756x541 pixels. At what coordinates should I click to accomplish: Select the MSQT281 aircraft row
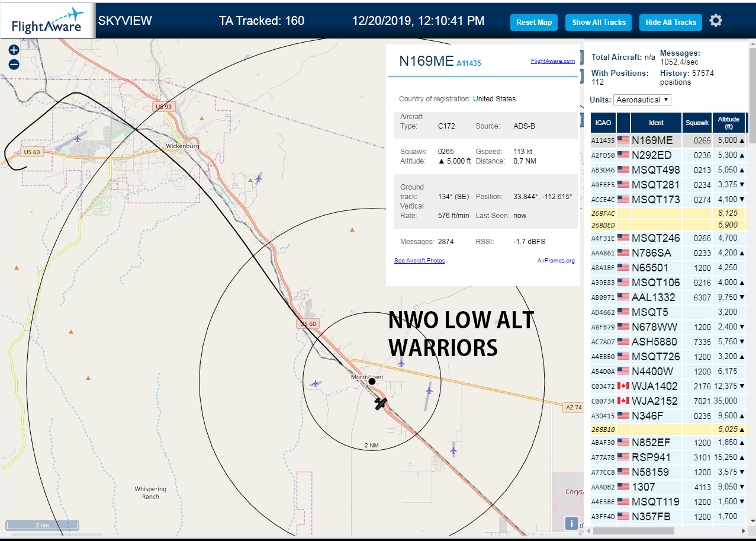click(x=668, y=185)
